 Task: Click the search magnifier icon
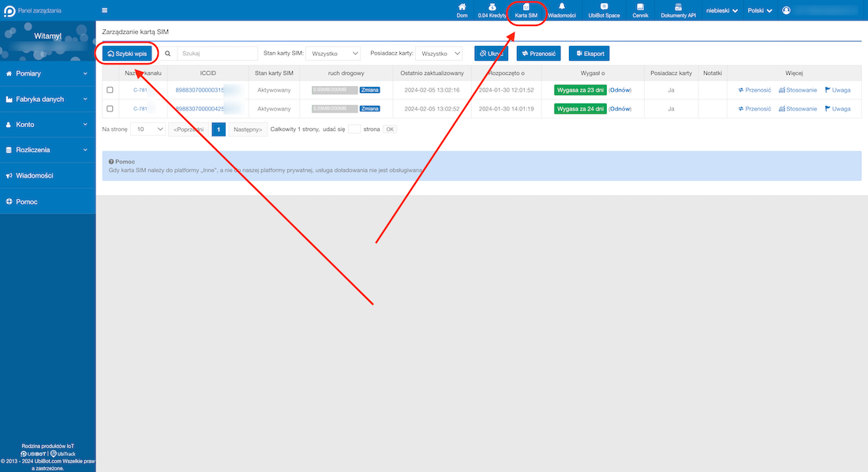[x=168, y=54]
